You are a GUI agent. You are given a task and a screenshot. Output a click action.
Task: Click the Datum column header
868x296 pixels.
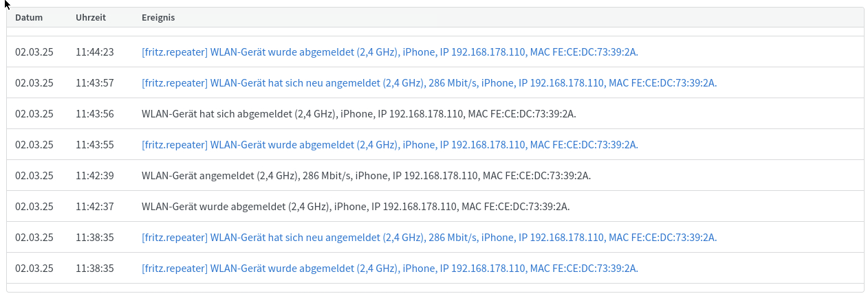[x=29, y=17]
